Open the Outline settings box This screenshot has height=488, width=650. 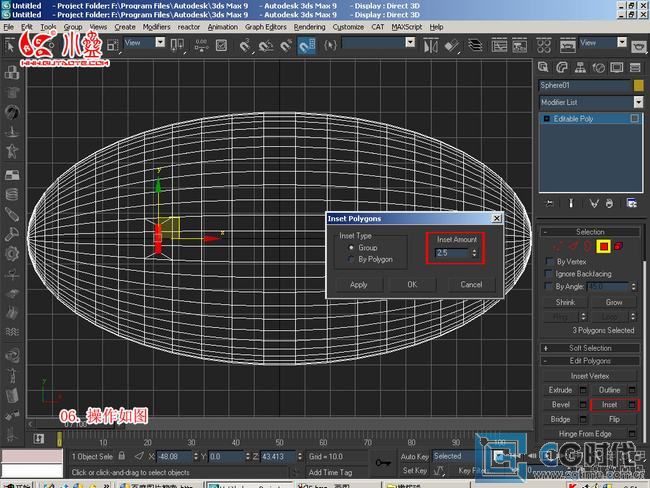[632, 390]
